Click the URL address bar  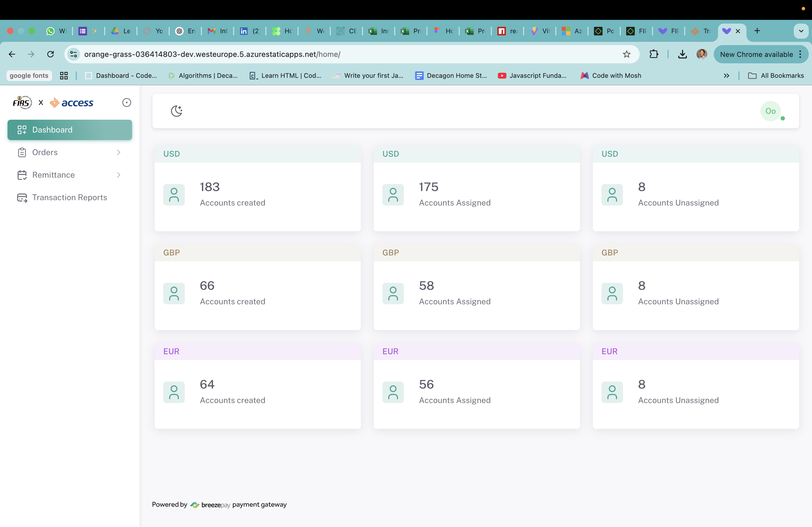point(341,54)
